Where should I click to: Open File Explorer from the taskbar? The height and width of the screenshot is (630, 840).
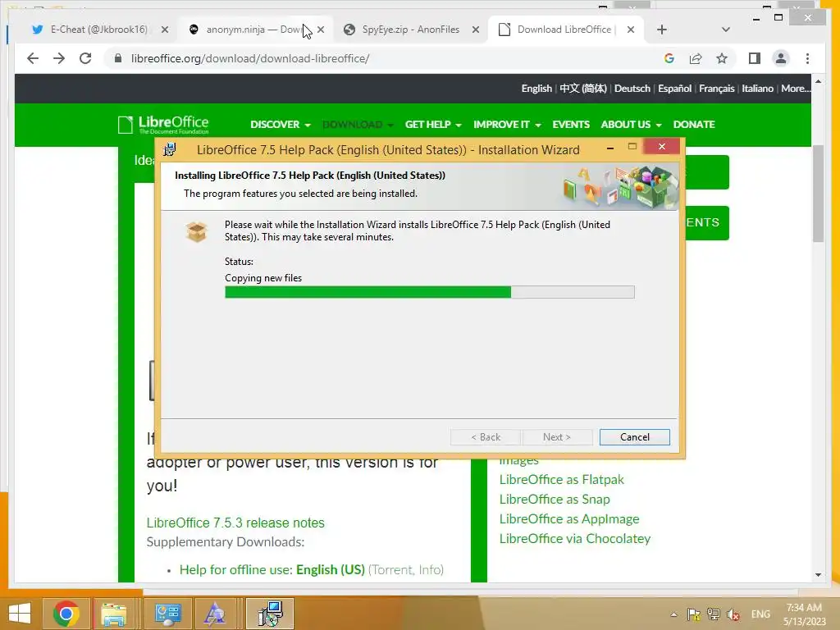point(114,614)
